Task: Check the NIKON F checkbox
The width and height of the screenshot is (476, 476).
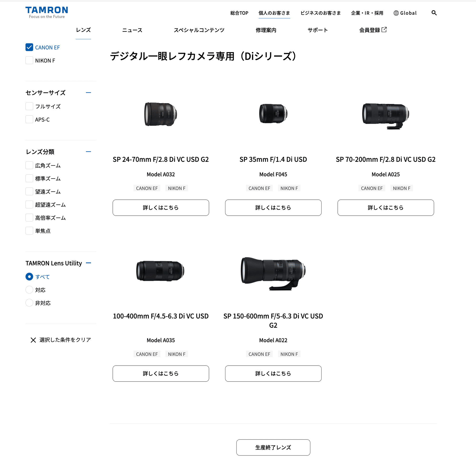Action: 29,60
